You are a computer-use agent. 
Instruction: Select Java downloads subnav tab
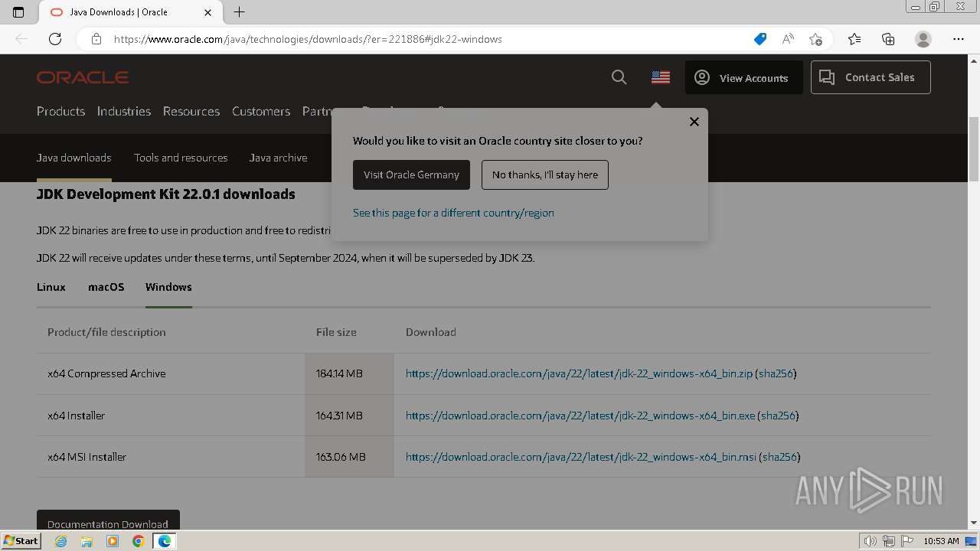click(x=74, y=158)
